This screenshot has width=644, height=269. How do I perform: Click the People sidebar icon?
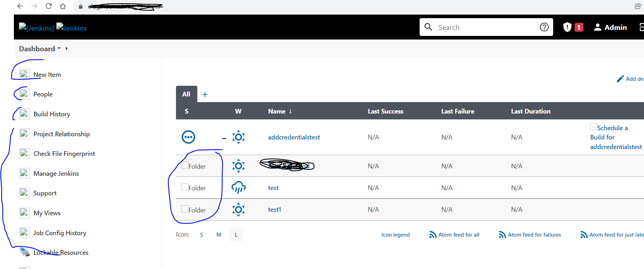[24, 94]
